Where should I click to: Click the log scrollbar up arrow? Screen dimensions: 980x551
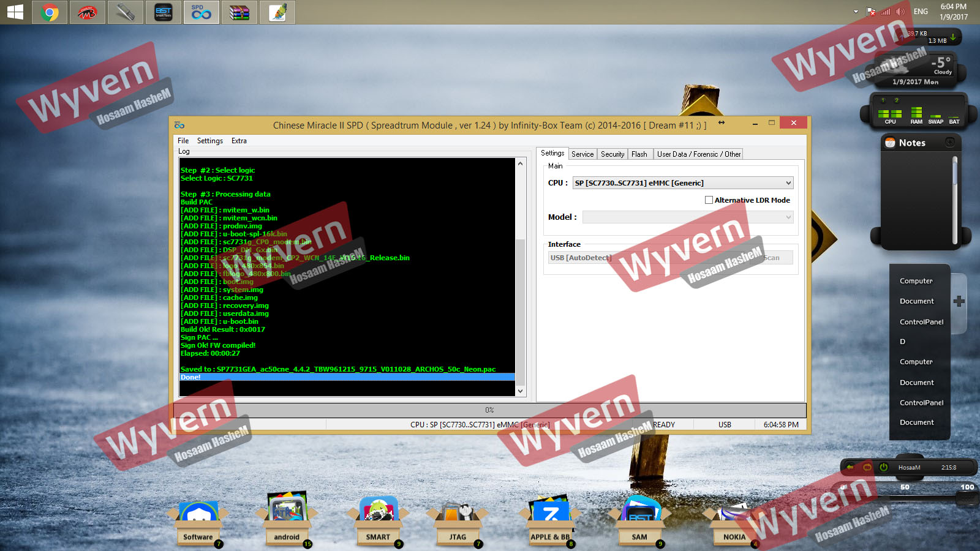click(521, 163)
